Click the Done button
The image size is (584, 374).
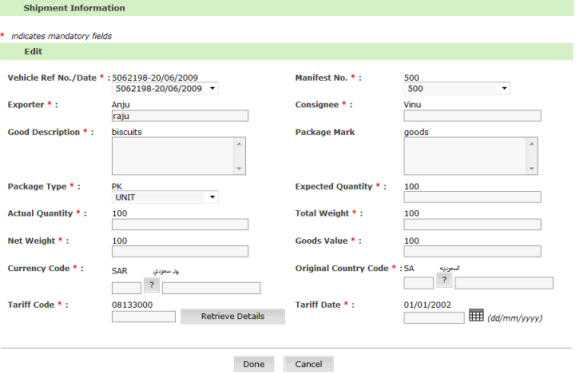click(254, 364)
